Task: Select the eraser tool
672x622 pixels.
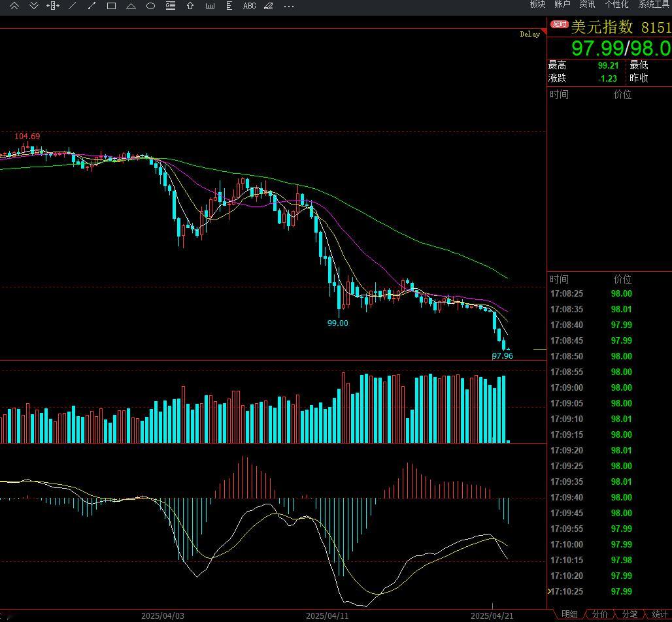Action: 269,6
